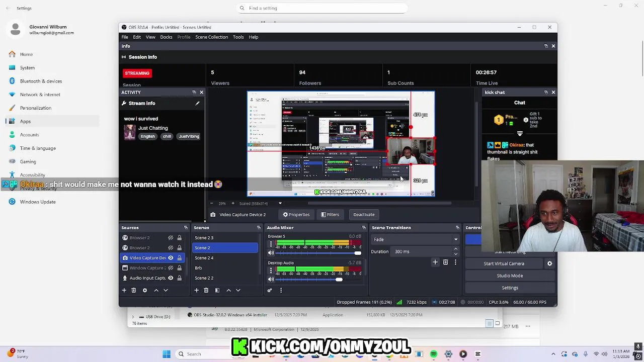Open the Tools menu

[238, 37]
